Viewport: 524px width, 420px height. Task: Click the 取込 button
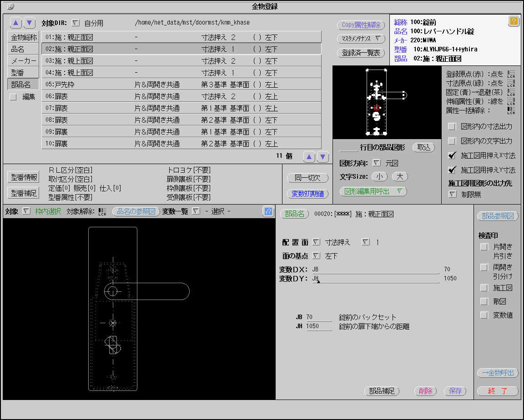(x=424, y=148)
